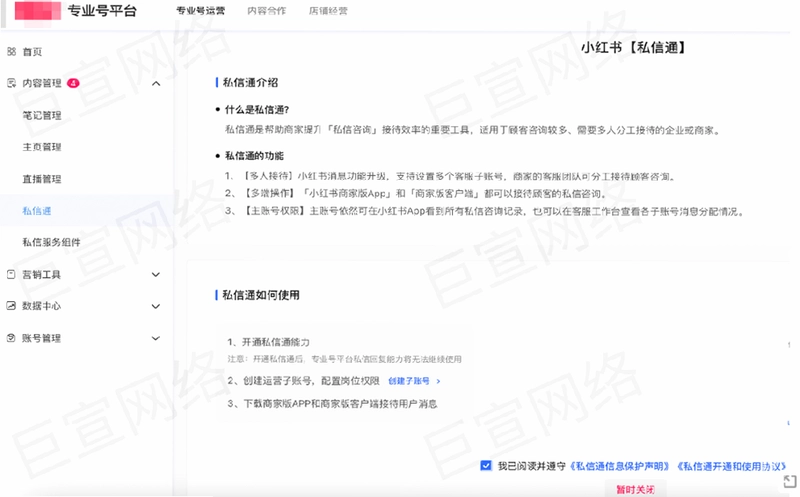Open 《私信通开通和使用协议》 link

coord(732,466)
